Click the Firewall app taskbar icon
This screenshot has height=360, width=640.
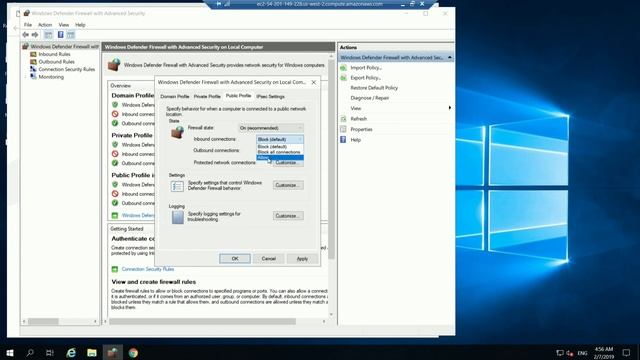tap(113, 353)
